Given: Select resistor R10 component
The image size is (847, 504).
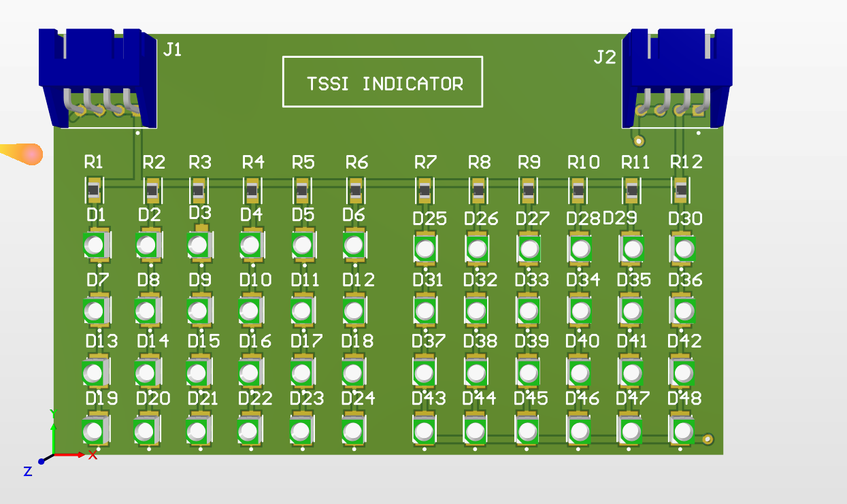Looking at the screenshot, I should coord(578,190).
